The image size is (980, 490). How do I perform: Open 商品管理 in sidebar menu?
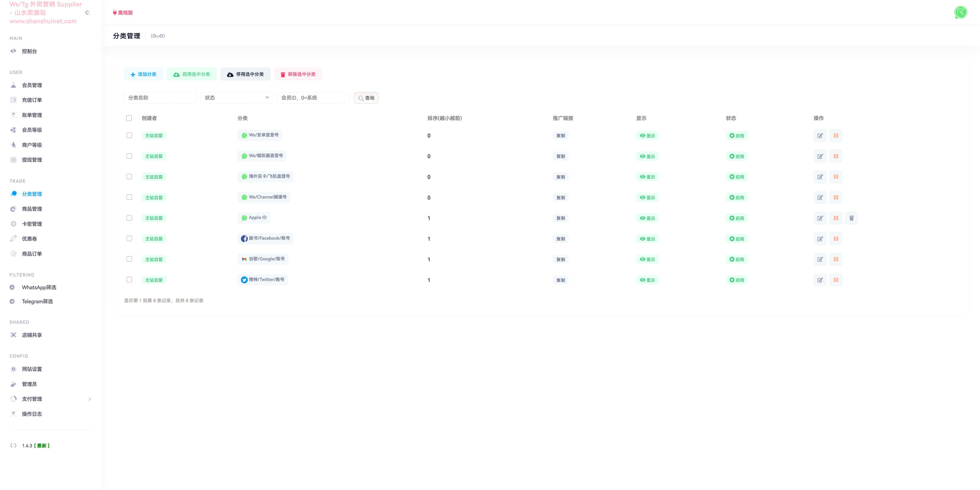click(x=32, y=209)
